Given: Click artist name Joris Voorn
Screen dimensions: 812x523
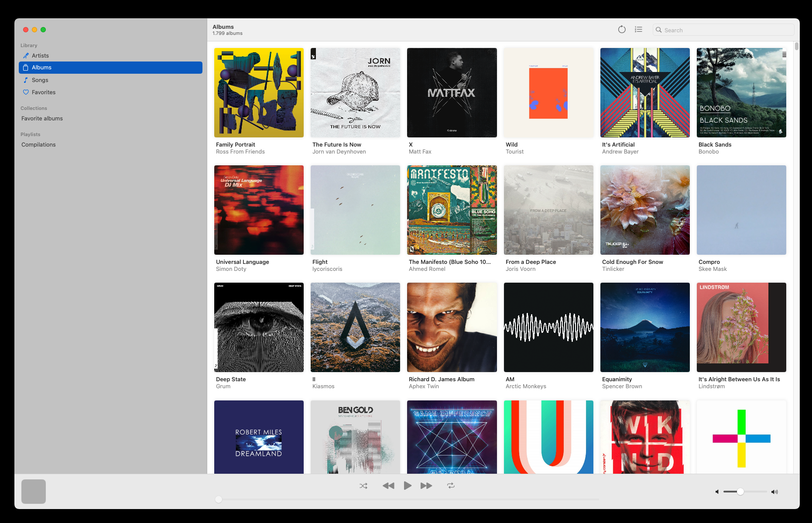Looking at the screenshot, I should [x=521, y=269].
